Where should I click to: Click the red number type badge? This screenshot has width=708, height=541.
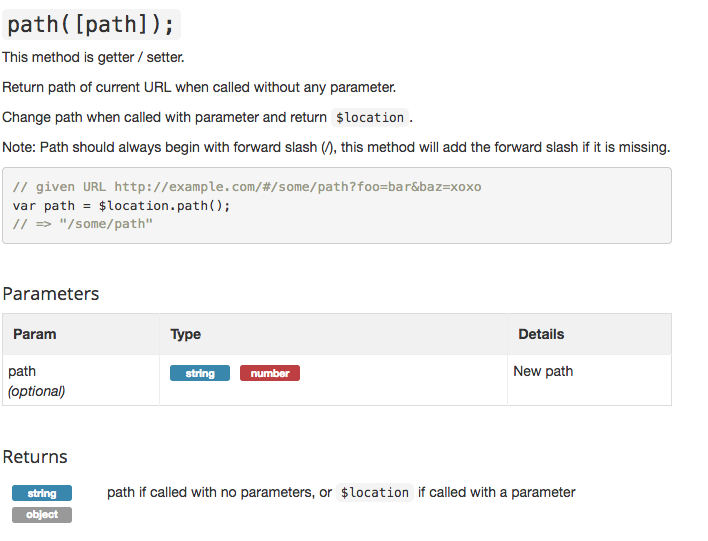[x=270, y=373]
